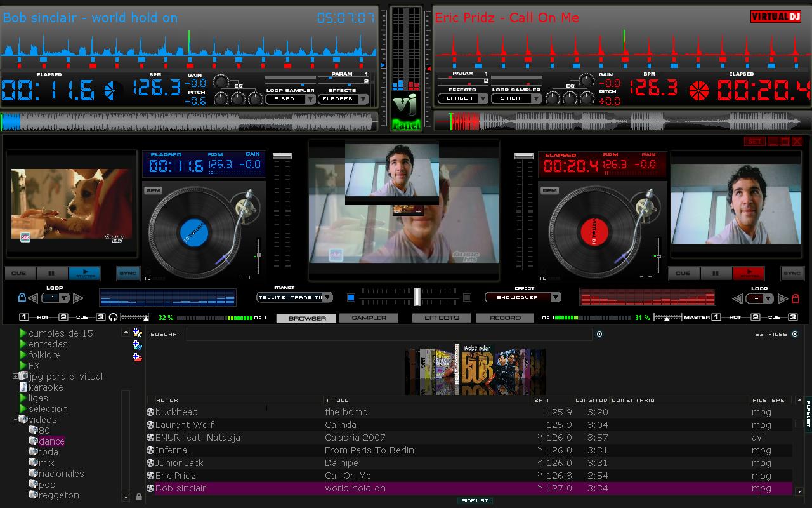Click the right deck gain knob
The width and height of the screenshot is (812, 508).
587,81
